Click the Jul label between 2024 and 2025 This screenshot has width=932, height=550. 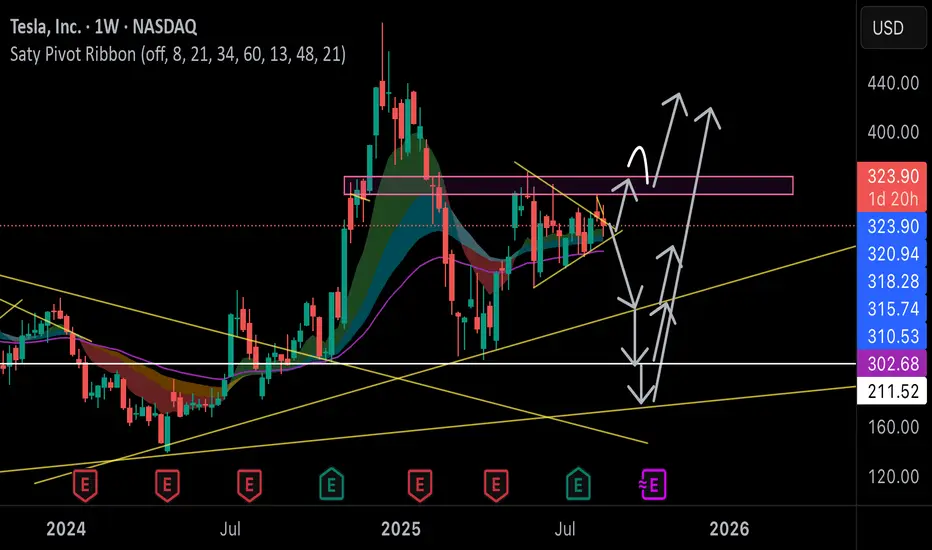230,529
